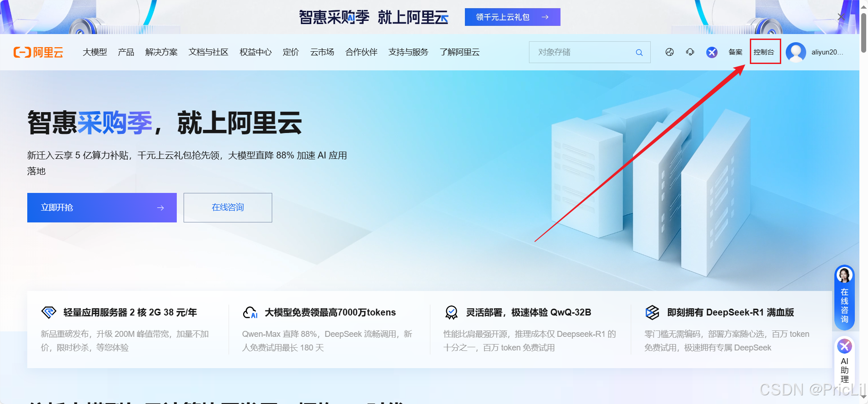
Task: Click the text starting 新品重磅发布
Action: tap(125, 341)
